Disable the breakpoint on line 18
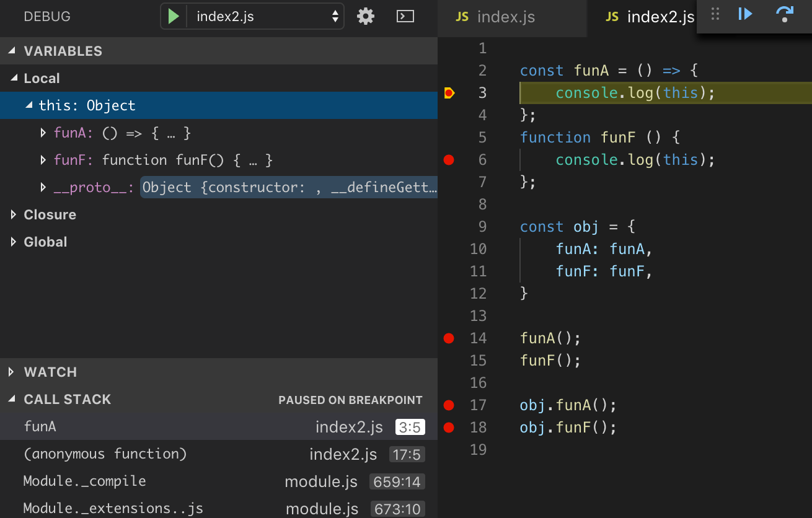The image size is (812, 518). (x=449, y=428)
